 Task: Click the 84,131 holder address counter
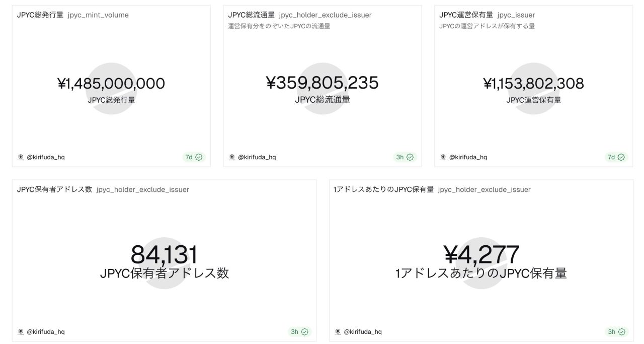coord(164,254)
